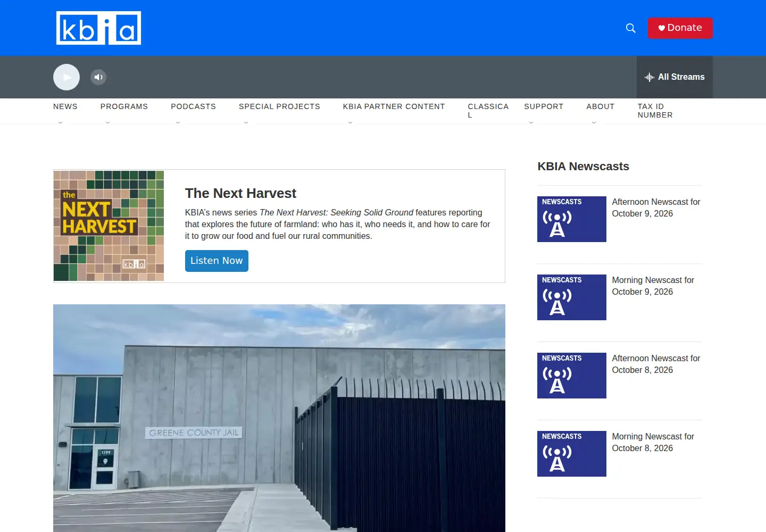Open the PROGRAMS menu item
The image size is (766, 532).
(x=124, y=106)
